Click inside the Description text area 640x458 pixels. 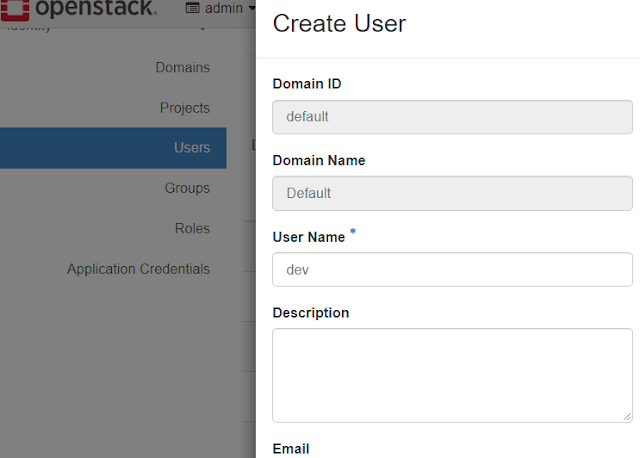pyautogui.click(x=452, y=375)
